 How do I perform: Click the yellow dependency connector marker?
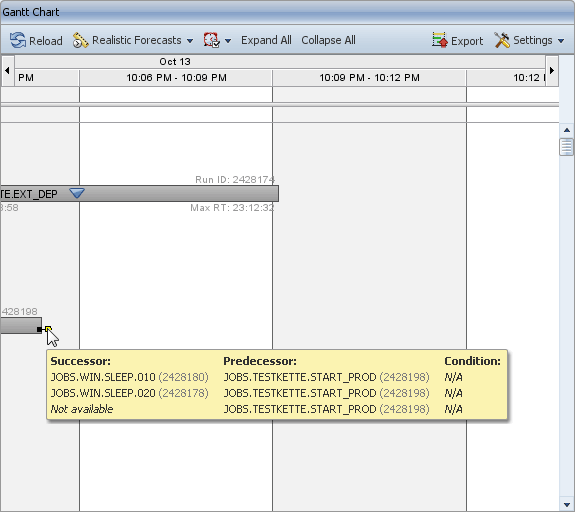48,329
